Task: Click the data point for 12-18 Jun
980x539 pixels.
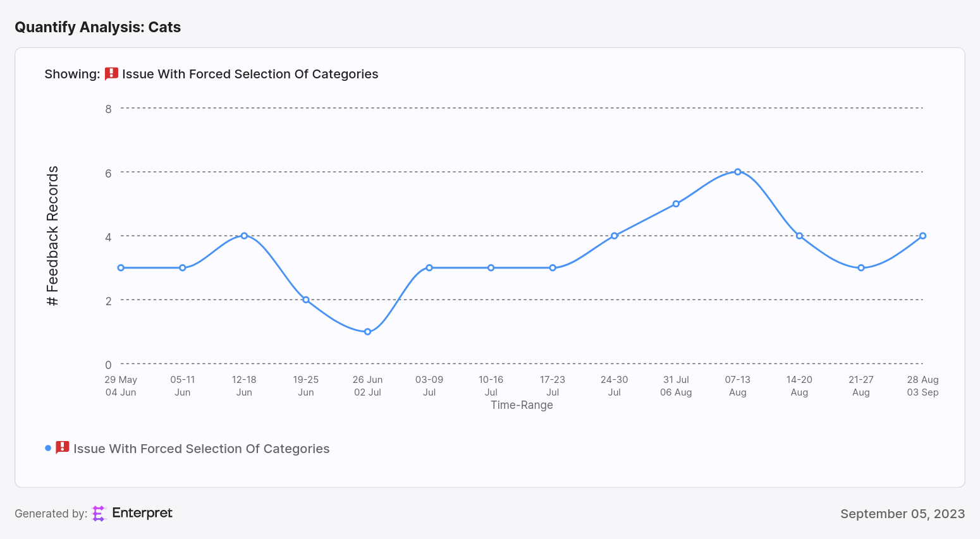Action: pos(244,236)
